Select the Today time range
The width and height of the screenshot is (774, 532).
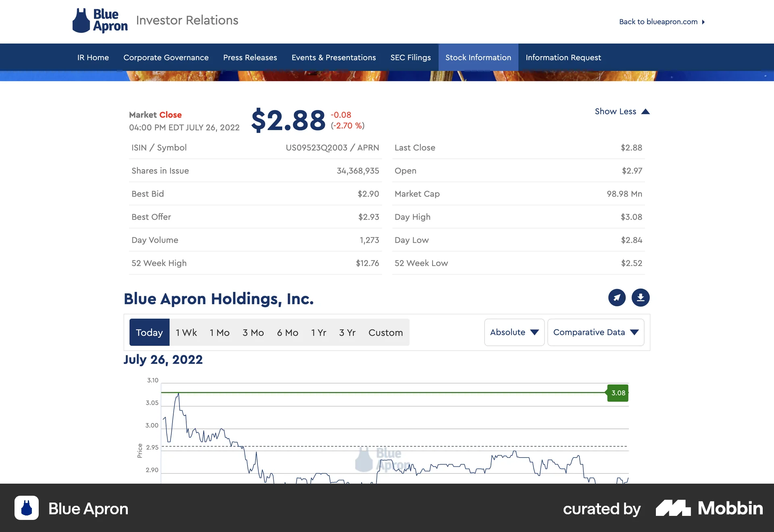click(x=149, y=332)
